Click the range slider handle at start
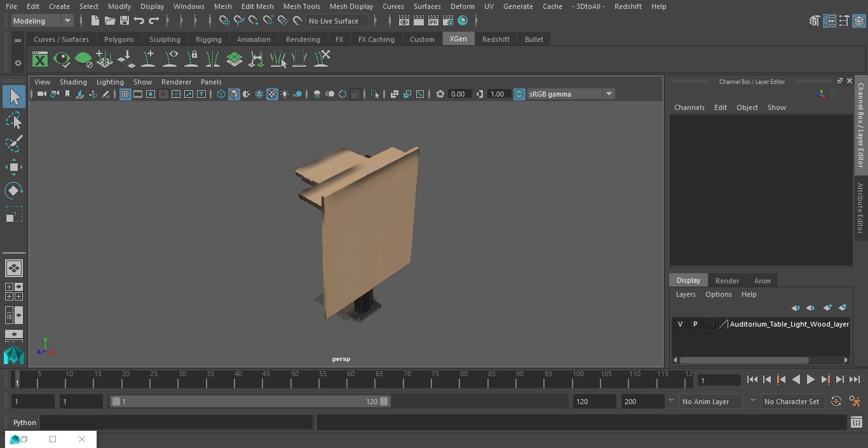Viewport: 868px width, 448px height. [116, 402]
